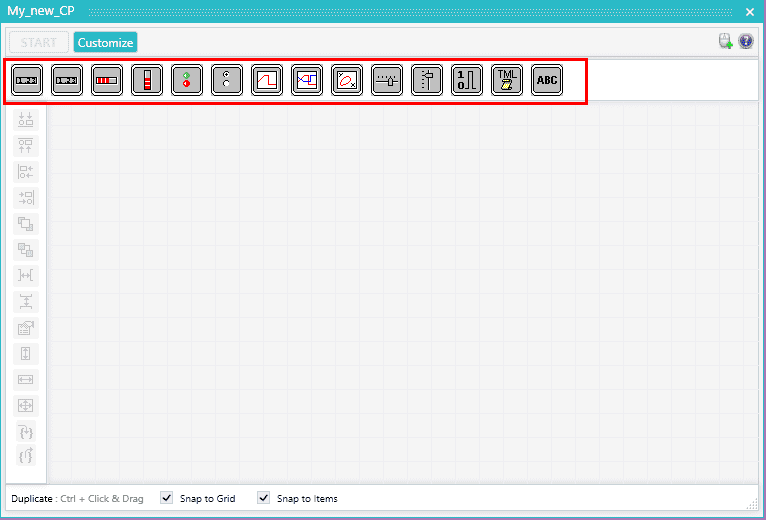Click the braces icon with downward arrow

coord(26,432)
